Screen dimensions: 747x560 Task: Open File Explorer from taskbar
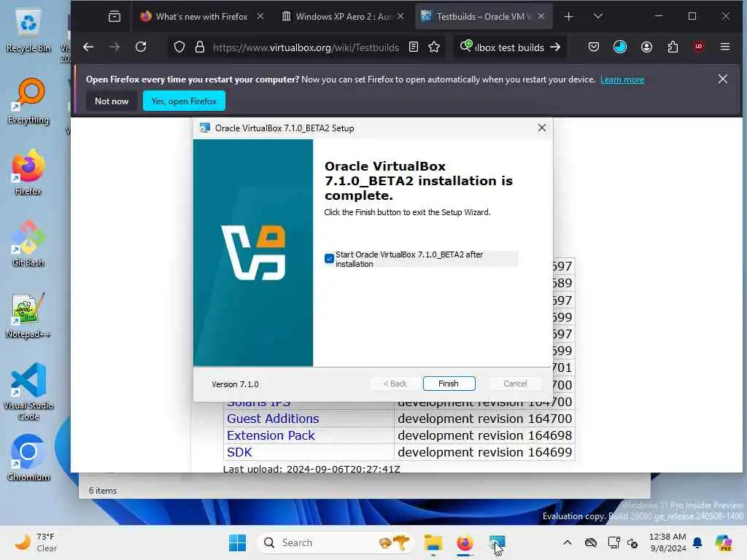[433, 542]
